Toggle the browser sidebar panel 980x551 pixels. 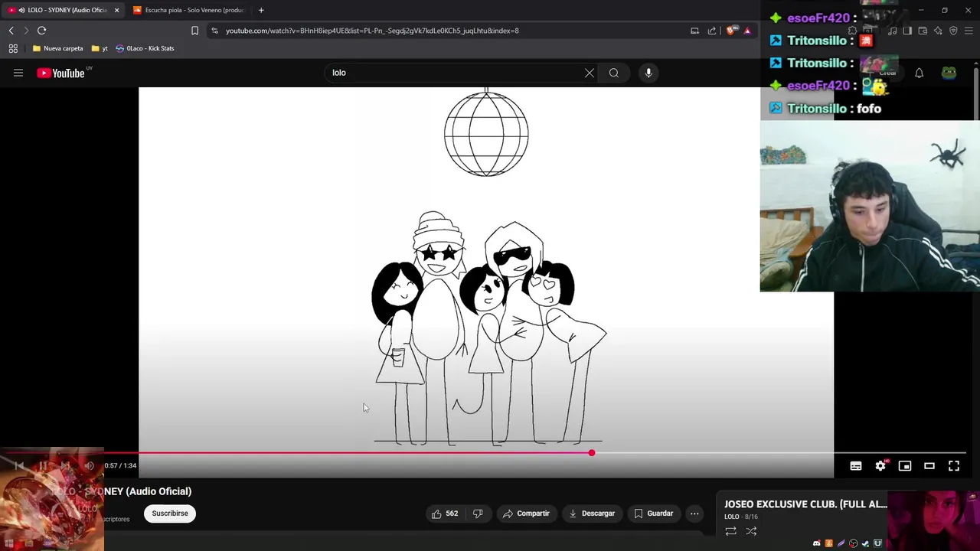907,31
